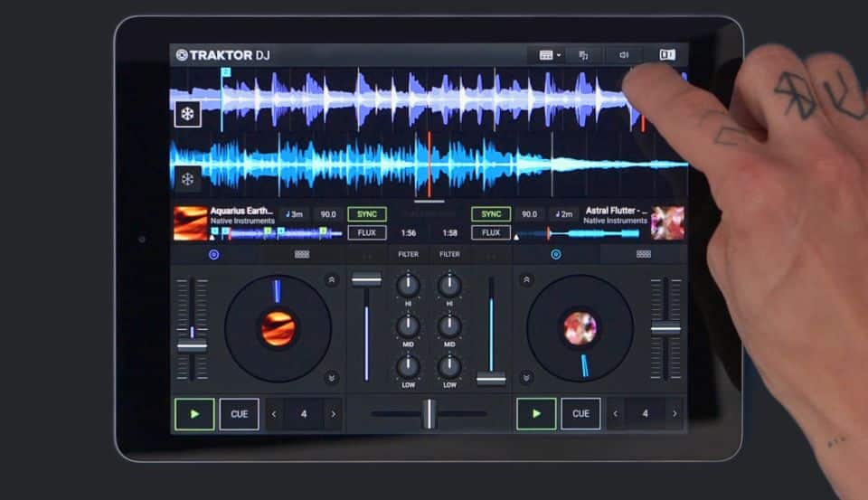
Task: Toggle SYNC on the left deck
Action: (366, 214)
